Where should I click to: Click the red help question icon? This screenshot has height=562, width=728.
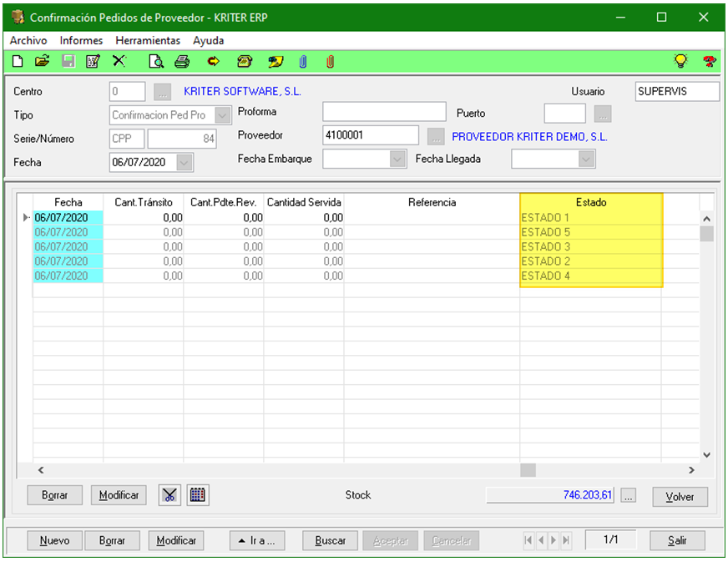click(709, 61)
